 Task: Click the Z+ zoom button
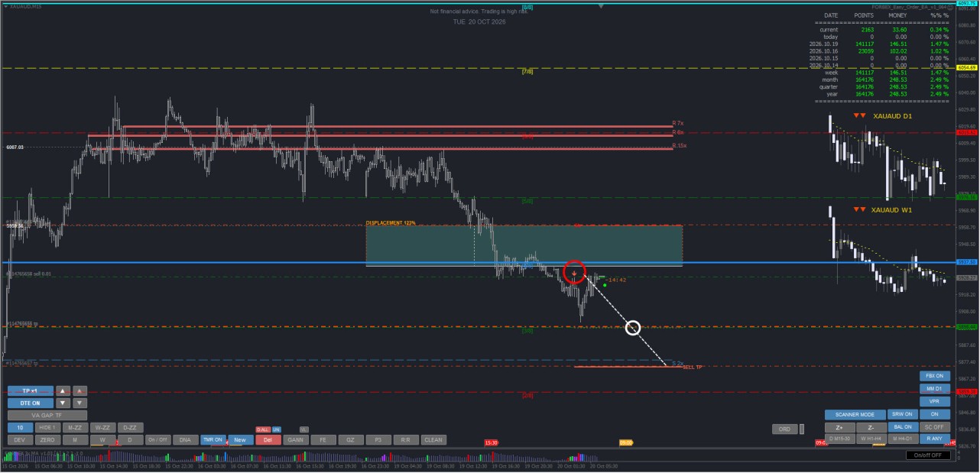coord(839,426)
